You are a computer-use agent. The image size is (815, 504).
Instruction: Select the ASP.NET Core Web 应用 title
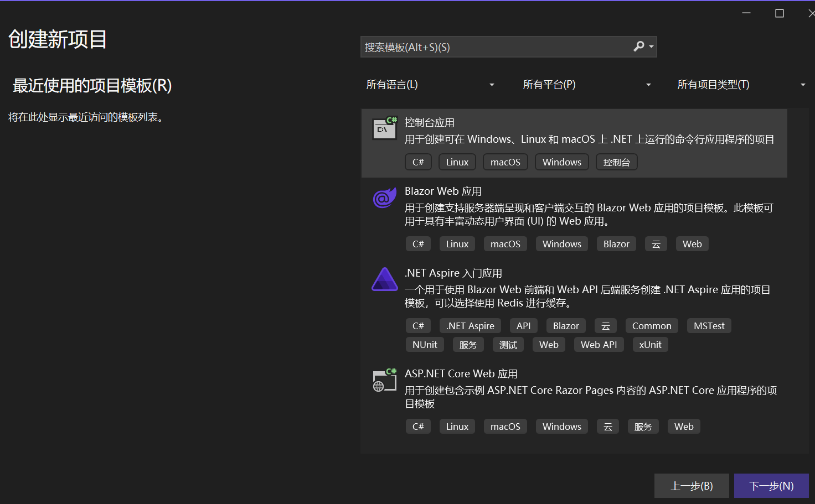tap(461, 374)
